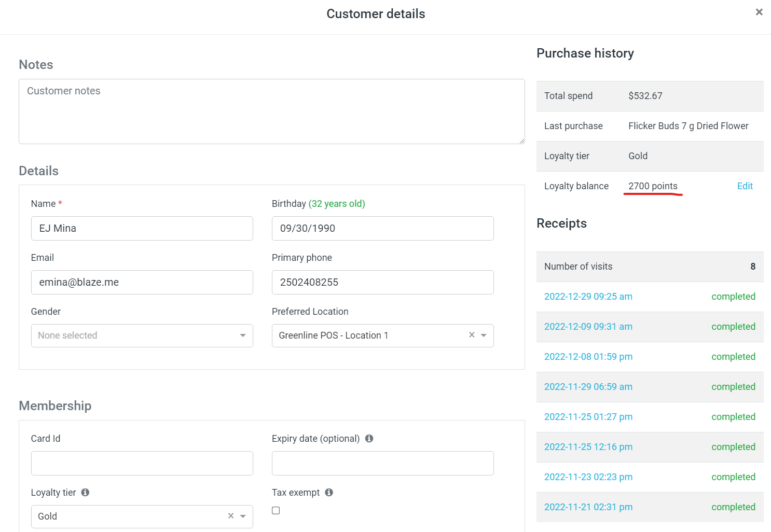This screenshot has height=532, width=771.
Task: Click the Birthday date field
Action: pos(382,229)
